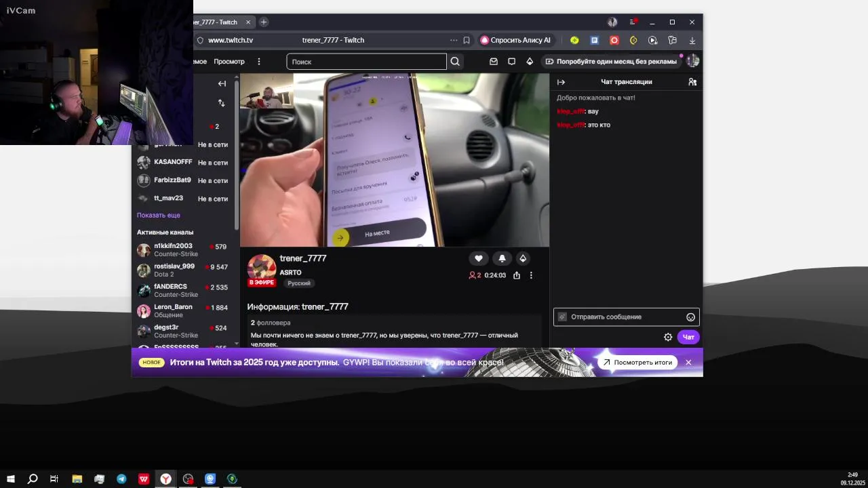The image size is (868, 488).
Task: Click the yellow-green extension icon in toolbar
Action: [x=574, y=41]
